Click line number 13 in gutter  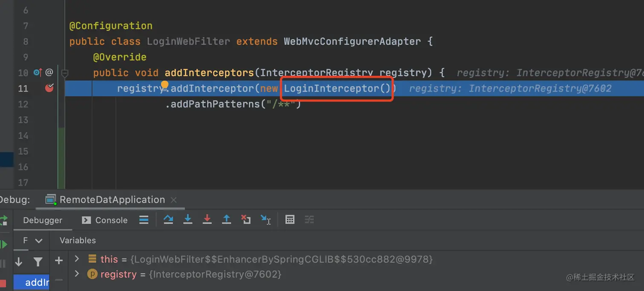tap(23, 120)
